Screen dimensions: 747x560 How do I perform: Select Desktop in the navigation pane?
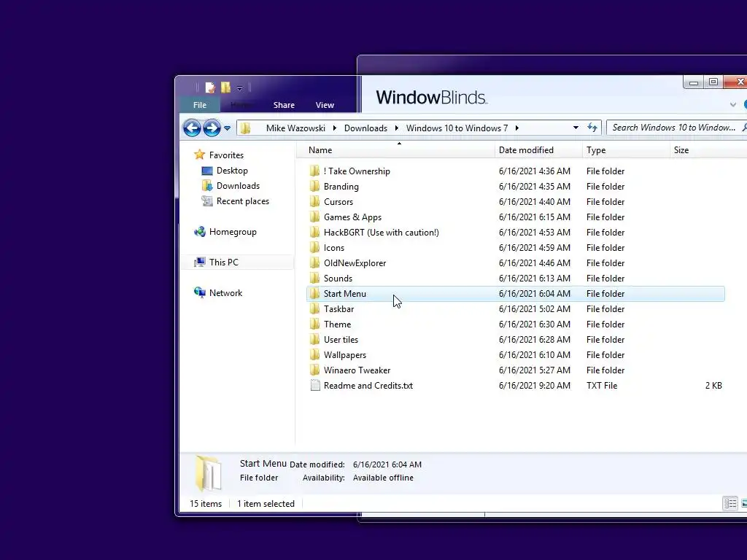(232, 171)
